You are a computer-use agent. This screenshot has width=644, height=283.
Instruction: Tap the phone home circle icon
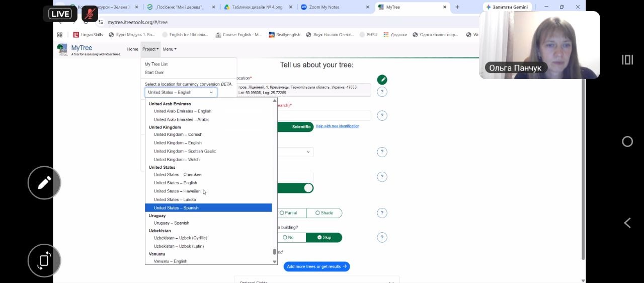[x=627, y=141]
